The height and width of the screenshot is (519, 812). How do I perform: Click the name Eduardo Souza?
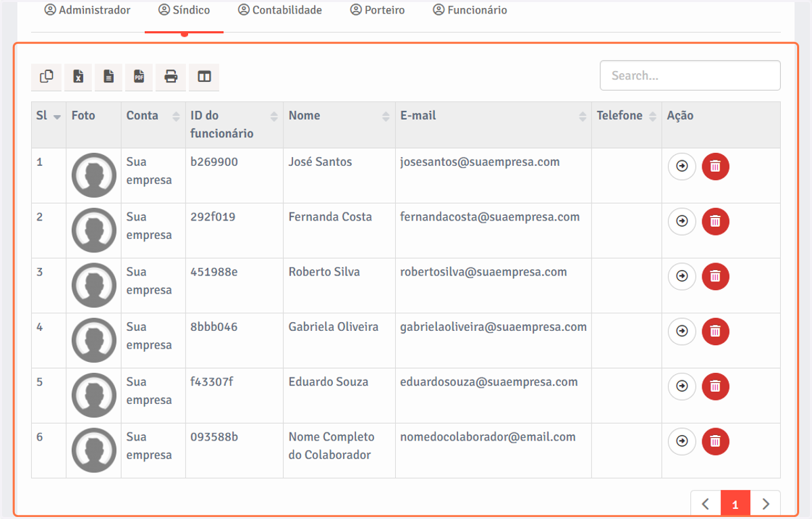coord(328,382)
